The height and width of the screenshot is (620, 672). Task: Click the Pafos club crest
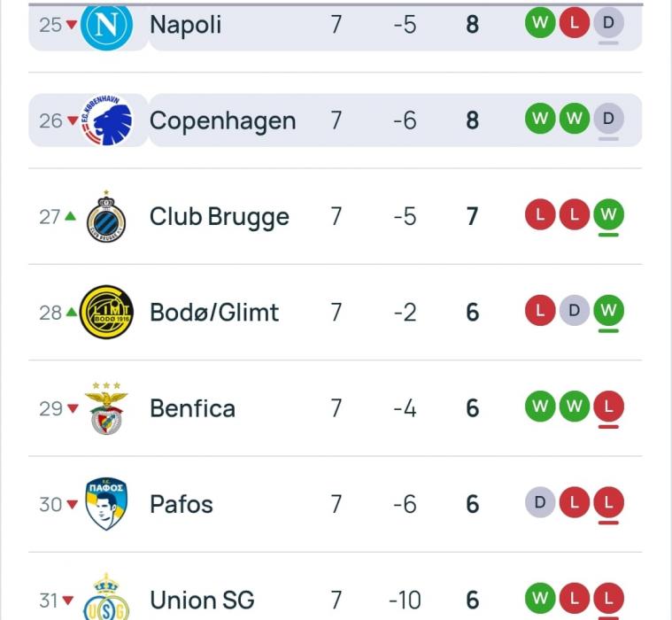[106, 504]
